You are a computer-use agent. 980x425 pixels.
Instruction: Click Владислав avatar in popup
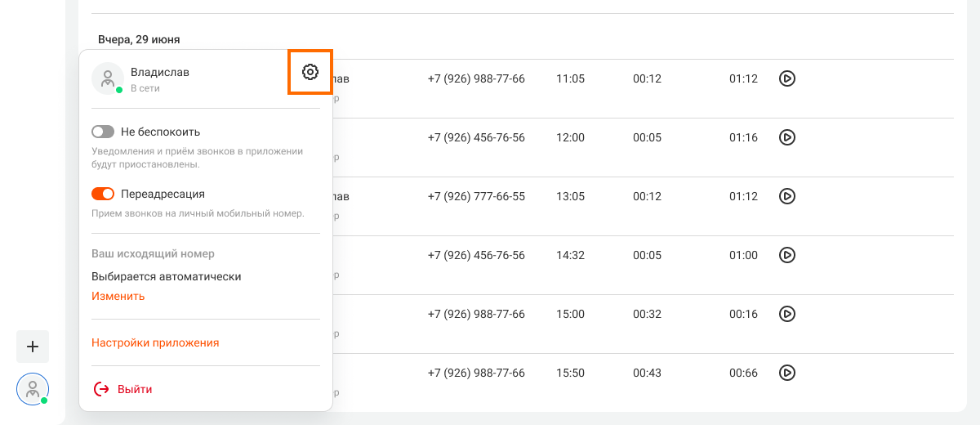[108, 78]
